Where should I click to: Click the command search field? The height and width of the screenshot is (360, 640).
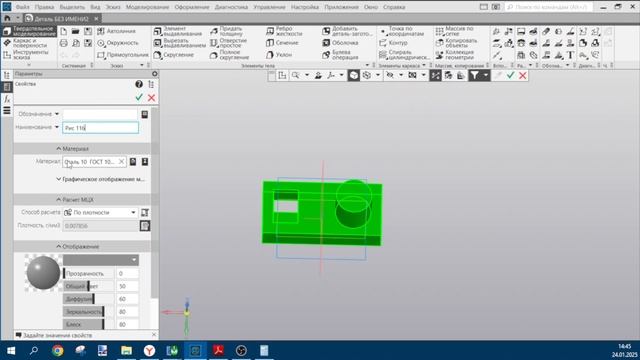pyautogui.click(x=549, y=7)
